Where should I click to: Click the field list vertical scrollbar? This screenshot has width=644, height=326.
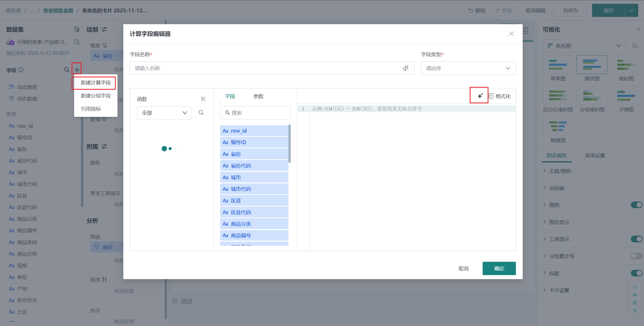tap(289, 144)
